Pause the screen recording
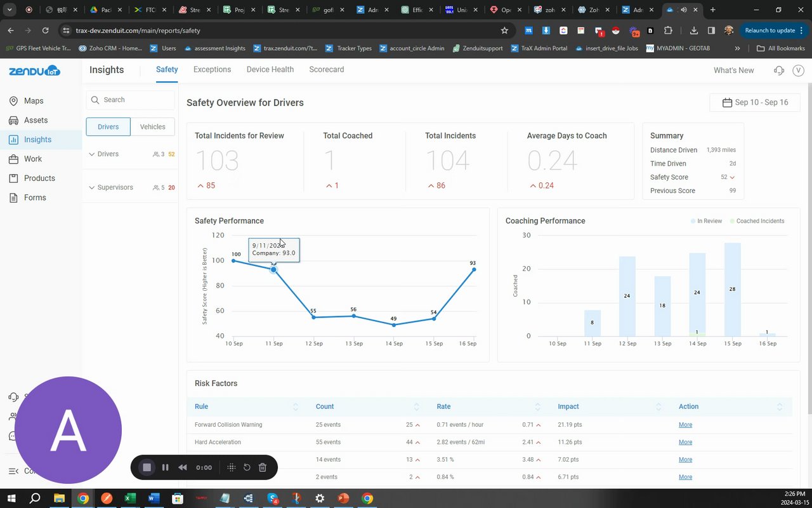812x508 pixels. tap(165, 467)
